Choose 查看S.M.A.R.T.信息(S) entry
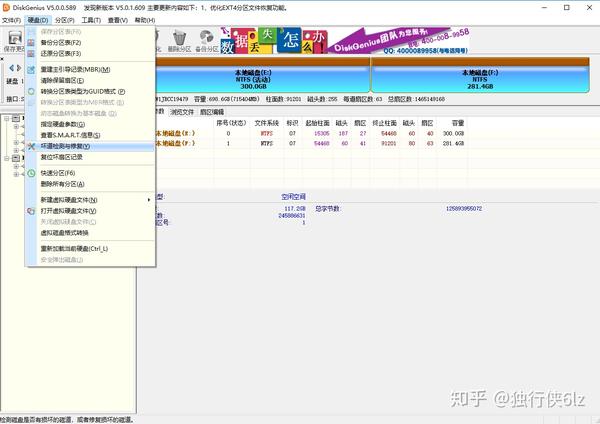The image size is (600, 424). click(90, 135)
